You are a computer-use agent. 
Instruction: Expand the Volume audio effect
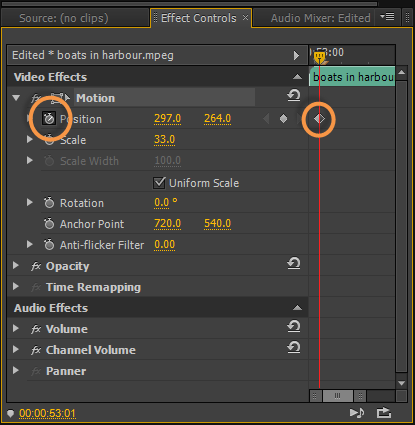15,329
